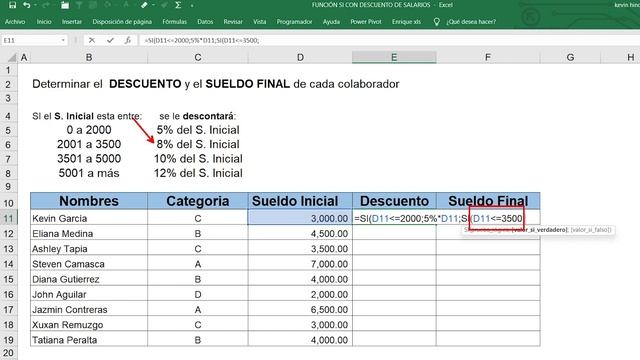Select column F header
The width and height of the screenshot is (640, 360).
pos(488,58)
